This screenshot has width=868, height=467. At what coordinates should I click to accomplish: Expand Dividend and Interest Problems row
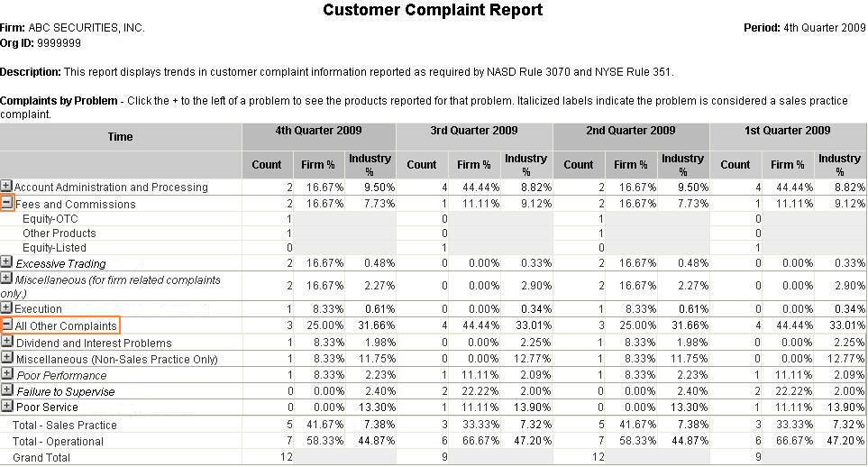(x=6, y=342)
